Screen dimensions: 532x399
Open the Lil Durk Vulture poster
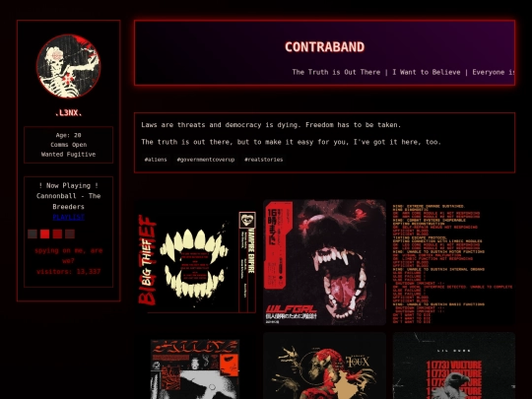pos(453,366)
